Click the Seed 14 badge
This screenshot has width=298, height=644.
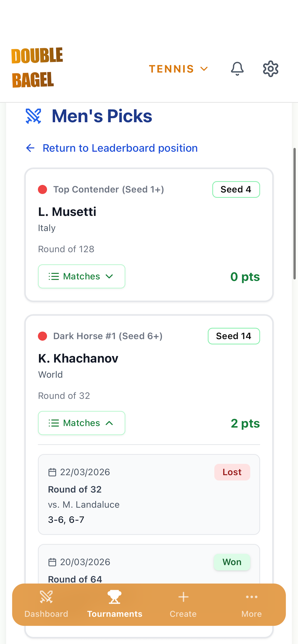pyautogui.click(x=234, y=336)
